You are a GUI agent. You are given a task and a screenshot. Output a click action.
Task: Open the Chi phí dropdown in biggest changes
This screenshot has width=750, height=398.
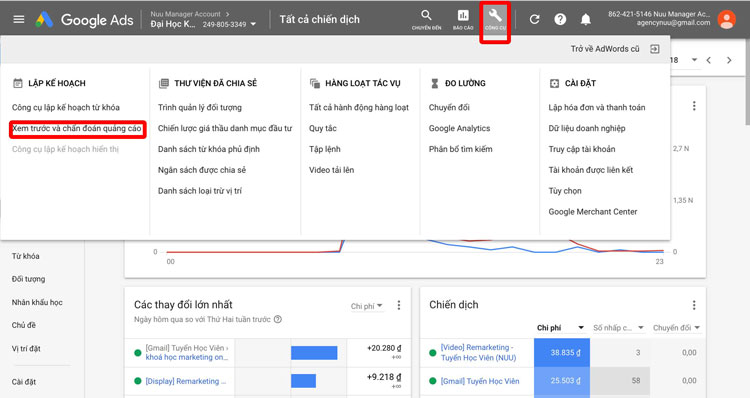[x=366, y=306]
